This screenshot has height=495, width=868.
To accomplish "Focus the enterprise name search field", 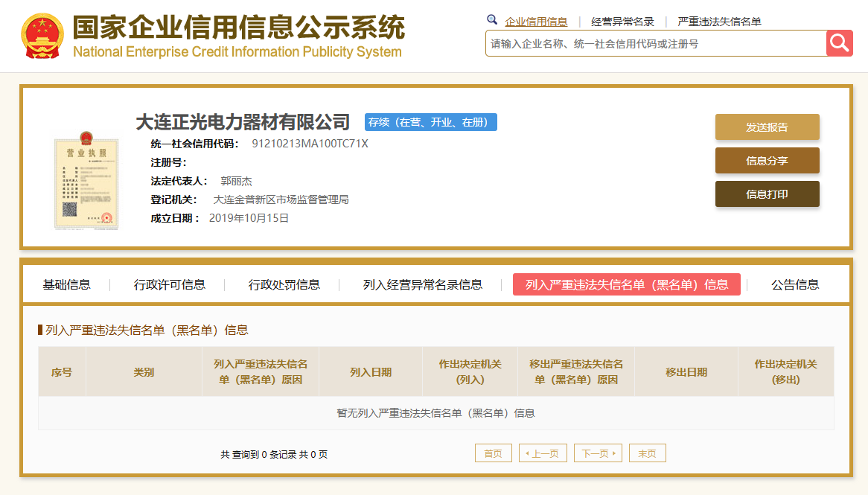I will [x=656, y=43].
